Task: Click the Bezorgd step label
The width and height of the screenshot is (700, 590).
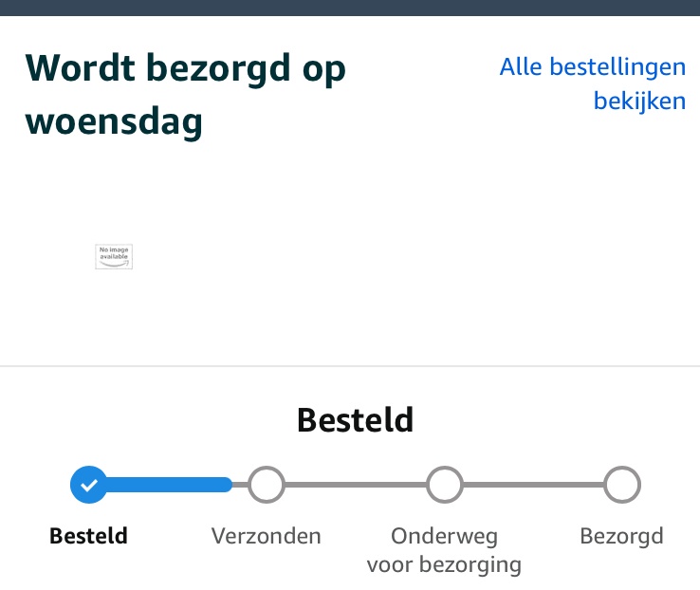Action: [x=621, y=536]
